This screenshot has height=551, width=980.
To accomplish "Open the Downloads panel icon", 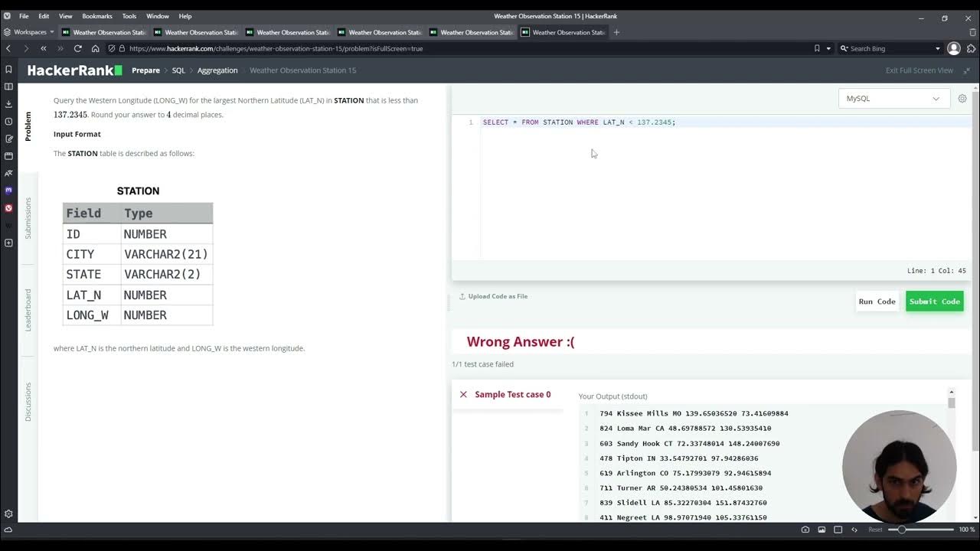I will click(x=8, y=104).
